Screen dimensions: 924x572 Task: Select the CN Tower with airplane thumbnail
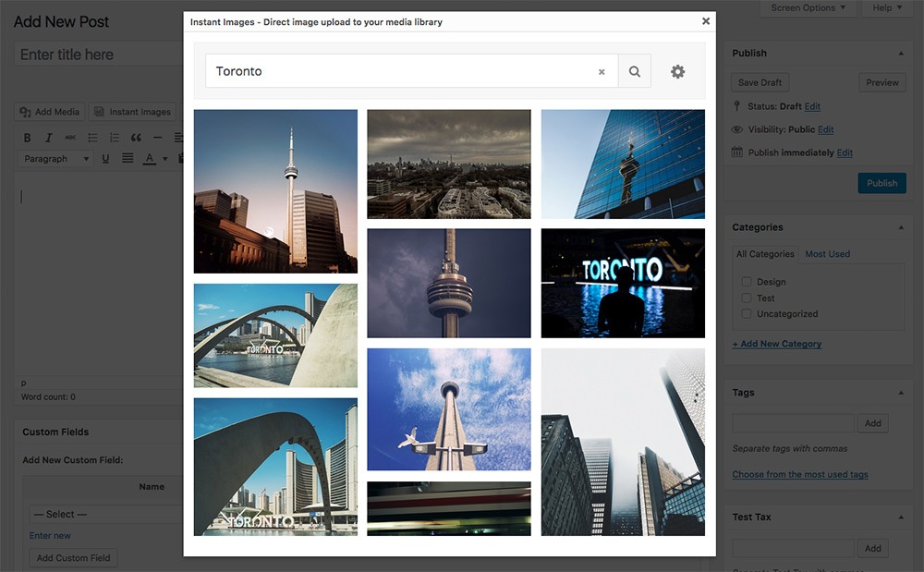pos(449,409)
